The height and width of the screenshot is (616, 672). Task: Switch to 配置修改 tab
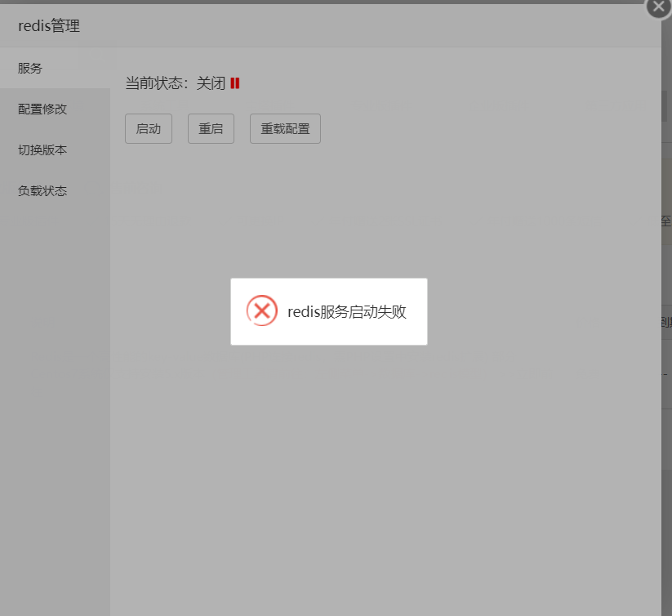55,109
